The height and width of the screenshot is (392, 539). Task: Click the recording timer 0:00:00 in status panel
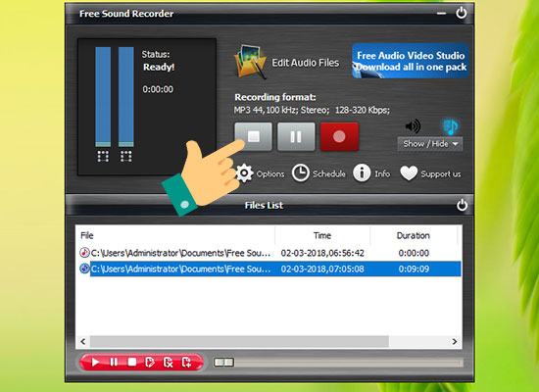pos(158,89)
